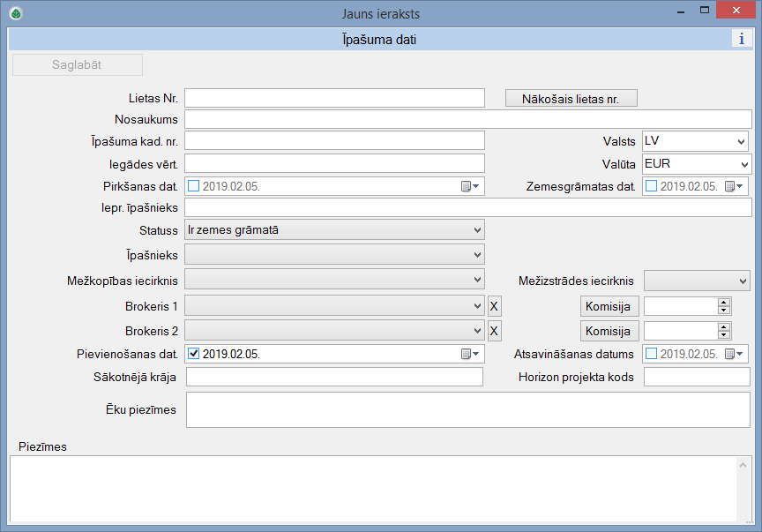This screenshot has width=762, height=532.
Task: Enable the Pirkšanas dat. checkbox
Action: 194,186
